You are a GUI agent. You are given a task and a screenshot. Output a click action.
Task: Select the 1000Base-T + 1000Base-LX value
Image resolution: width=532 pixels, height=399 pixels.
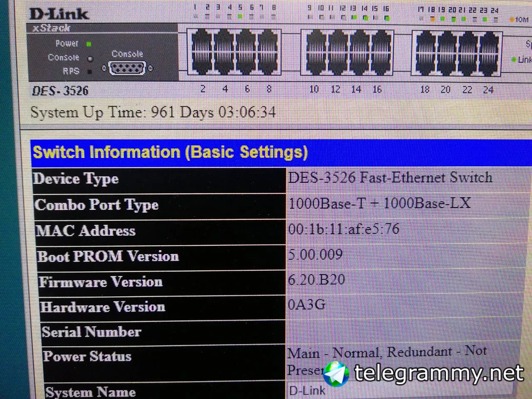coord(379,203)
